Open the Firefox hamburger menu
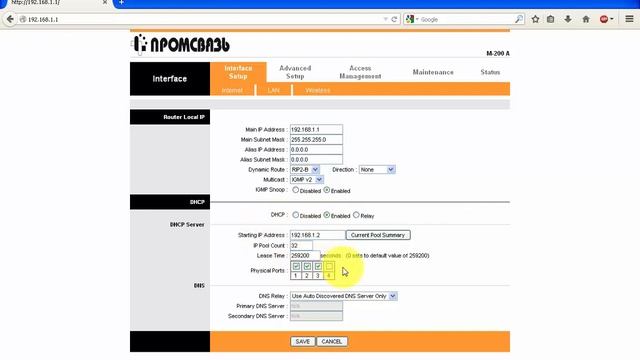 point(629,19)
